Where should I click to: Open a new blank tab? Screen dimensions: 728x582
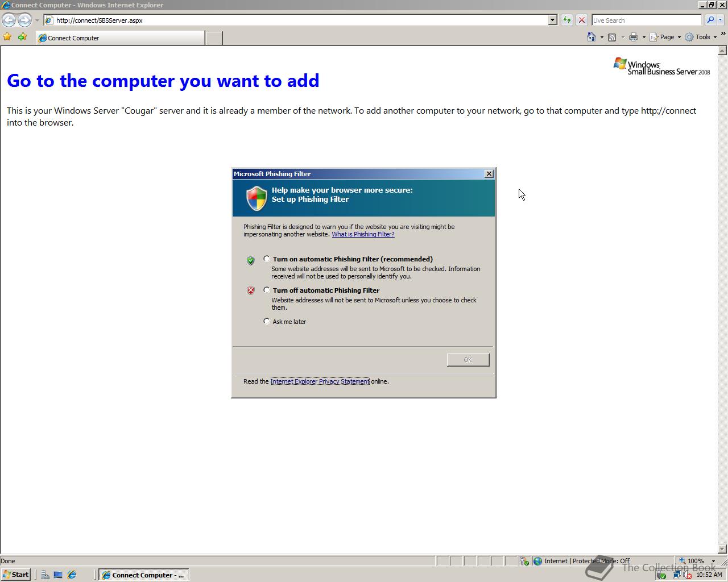(x=214, y=38)
